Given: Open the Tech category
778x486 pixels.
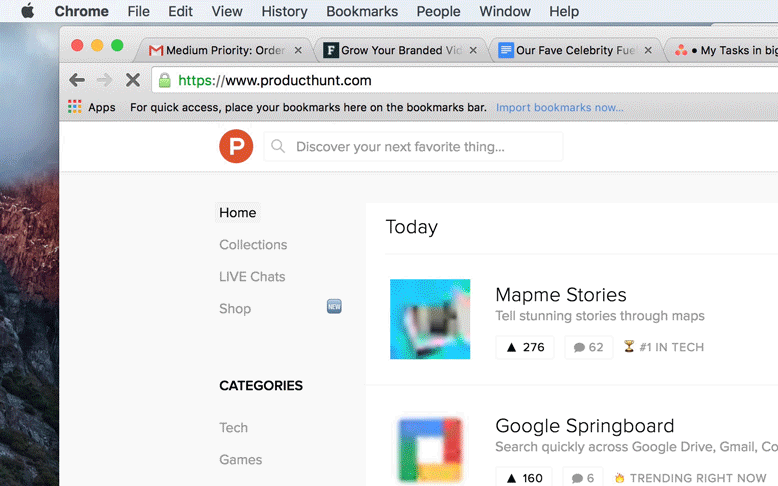Looking at the screenshot, I should tap(233, 427).
